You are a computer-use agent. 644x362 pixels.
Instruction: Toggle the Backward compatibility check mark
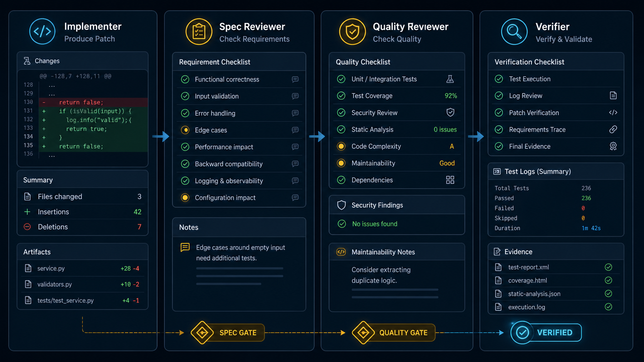pyautogui.click(x=185, y=164)
